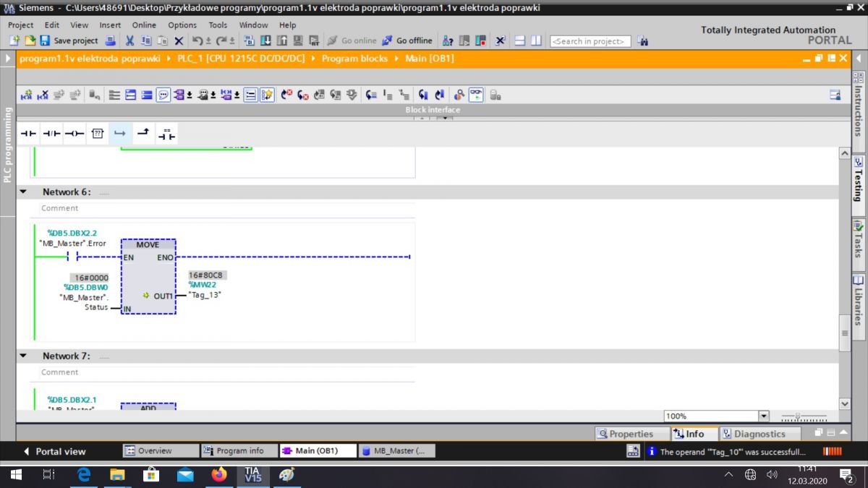Click the cross-reference icon

(500, 40)
